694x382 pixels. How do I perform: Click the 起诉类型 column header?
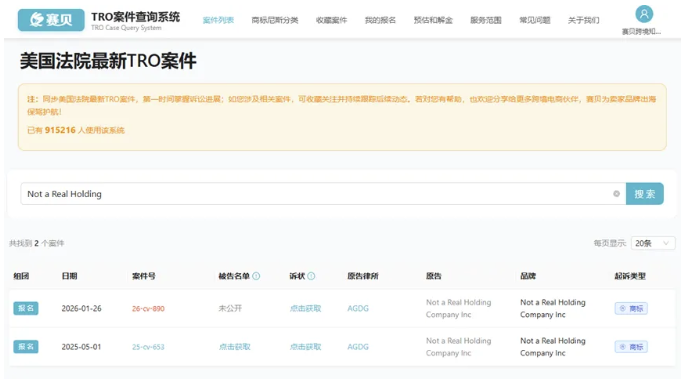tap(630, 276)
